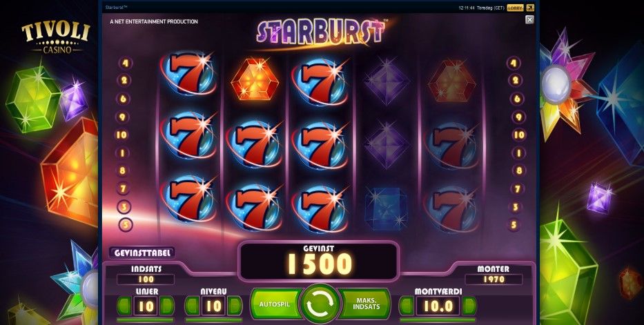
Task: Decrease Niveau bet level with left arrow
Action: 192,306
